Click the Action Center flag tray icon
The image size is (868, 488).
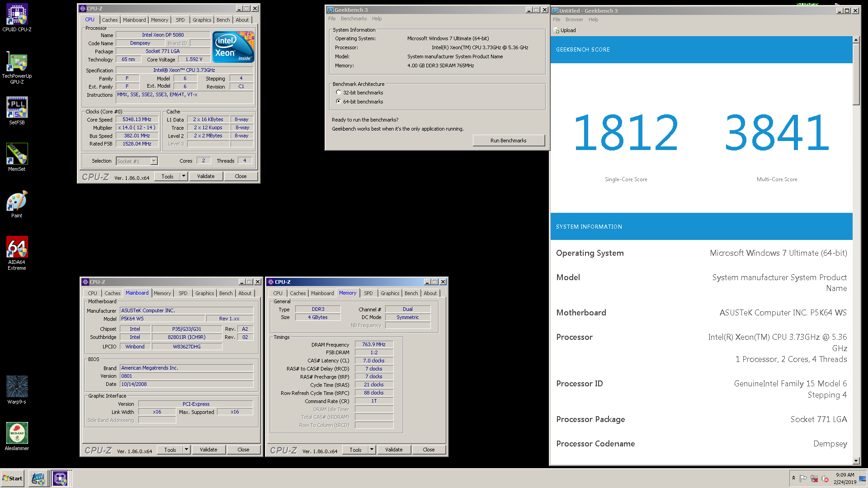click(803, 479)
